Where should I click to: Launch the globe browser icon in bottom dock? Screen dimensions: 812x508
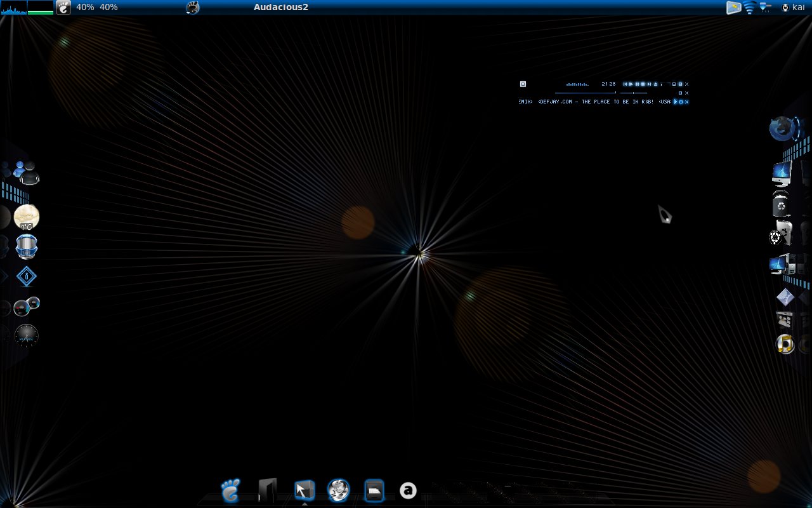point(338,490)
